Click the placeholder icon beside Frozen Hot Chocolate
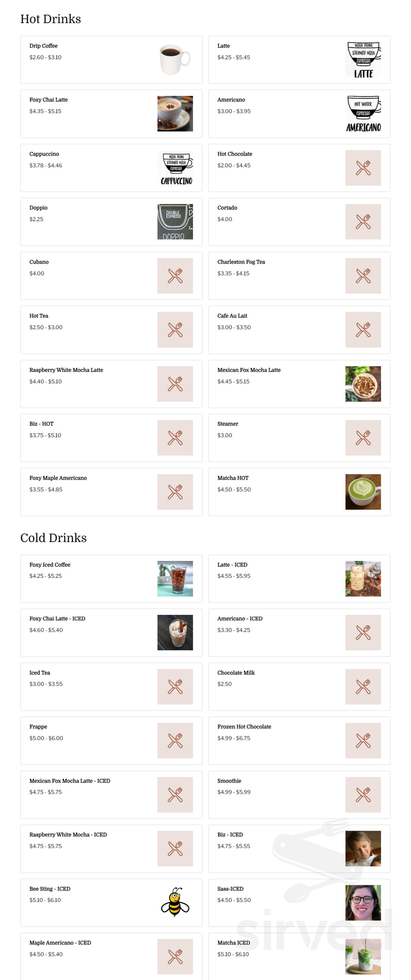Viewport: 411px width, 980px height. (364, 740)
